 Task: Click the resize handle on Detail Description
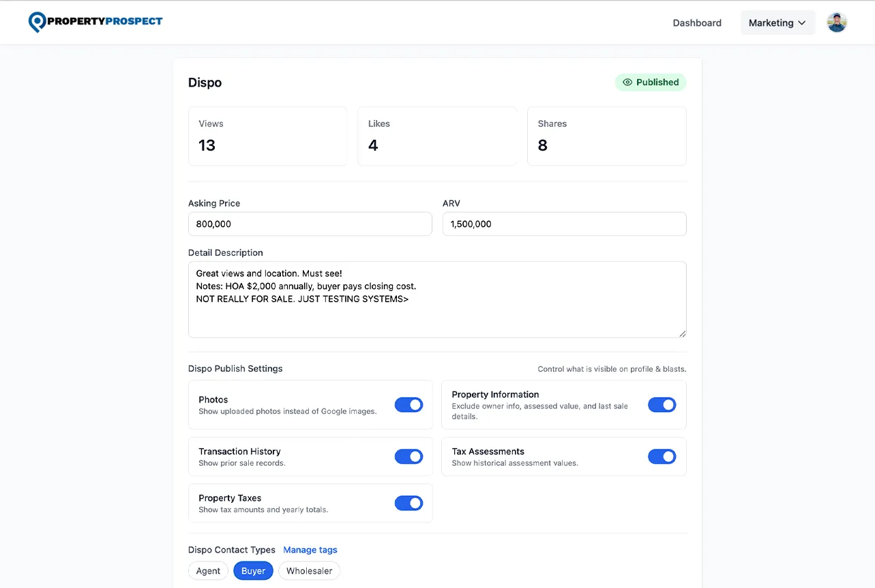click(x=681, y=334)
